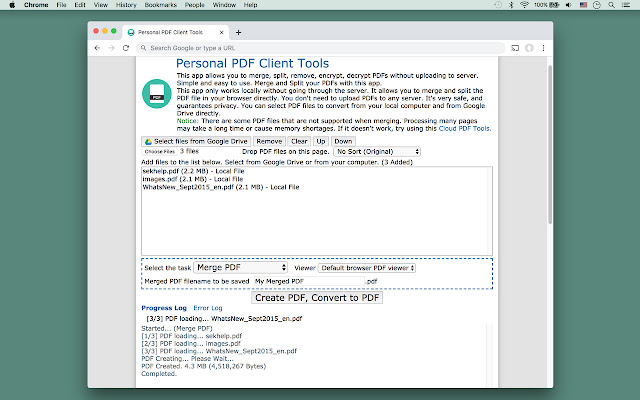640x400 pixels.
Task: Click the merged PDF filename field
Action: point(309,281)
